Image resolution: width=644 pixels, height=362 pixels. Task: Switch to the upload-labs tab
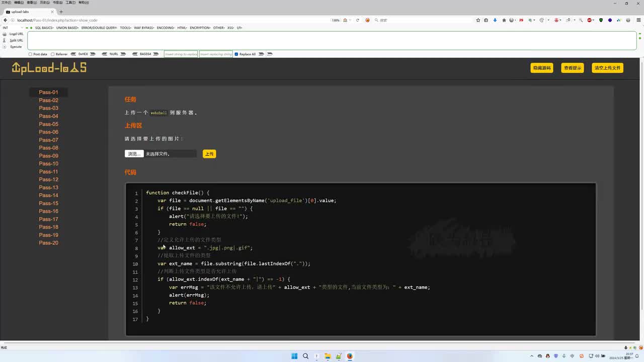29,12
